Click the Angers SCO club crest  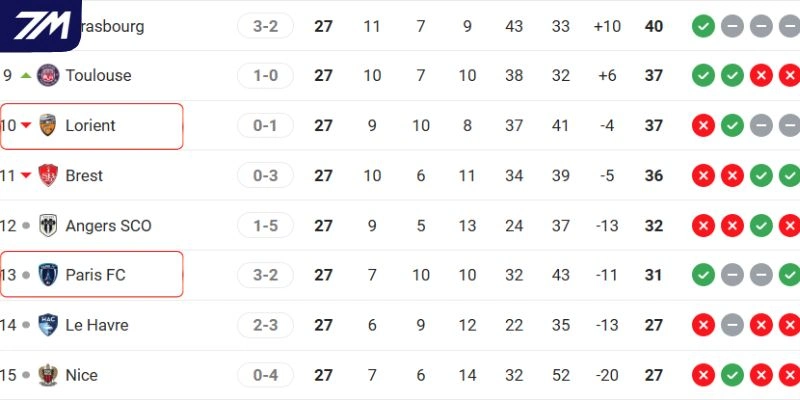pyautogui.click(x=47, y=225)
